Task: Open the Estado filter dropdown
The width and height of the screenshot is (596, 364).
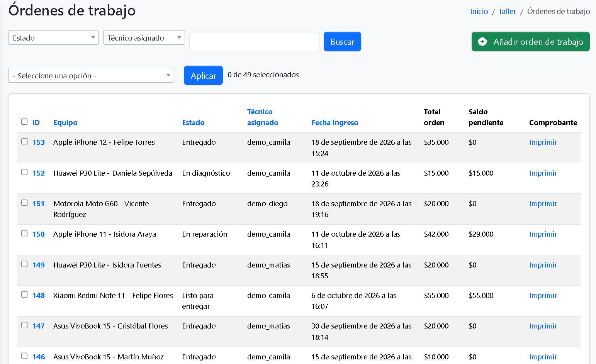Action: click(x=53, y=37)
